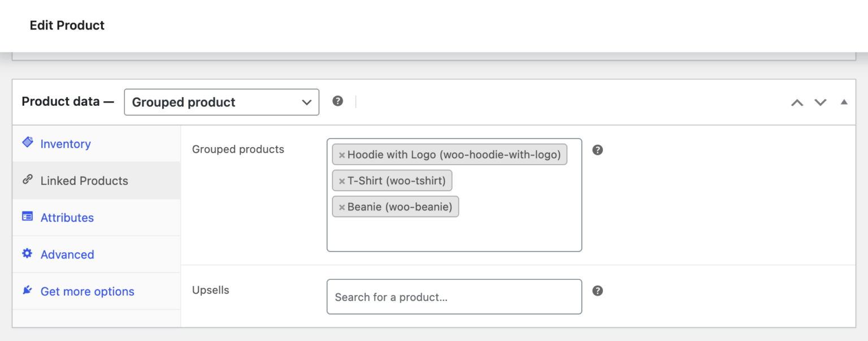Select the Inventory tag icon

[x=27, y=143]
